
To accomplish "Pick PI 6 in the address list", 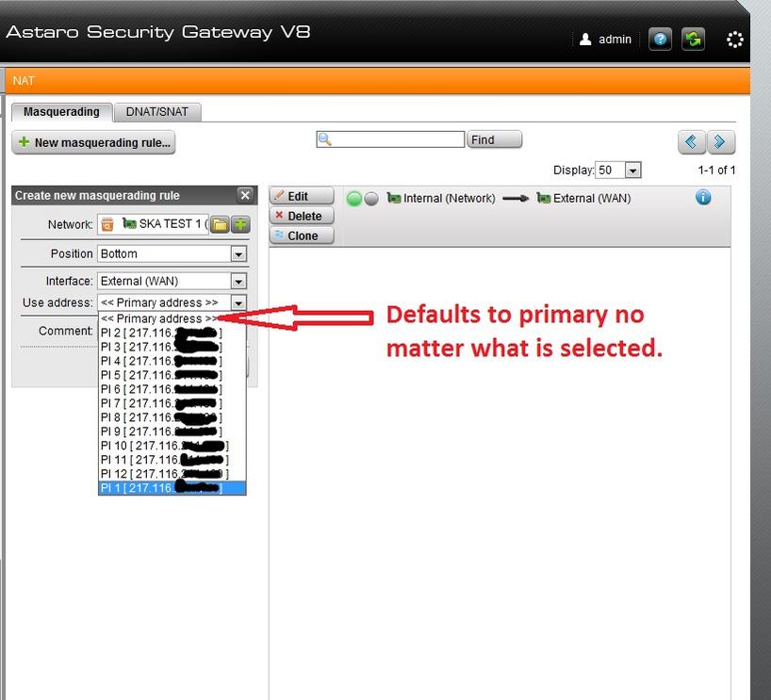I will point(172,389).
